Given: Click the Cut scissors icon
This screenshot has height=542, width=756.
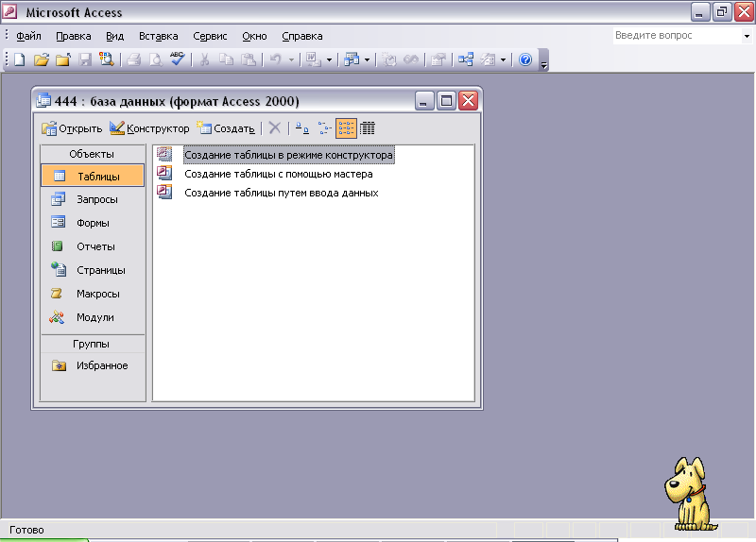Looking at the screenshot, I should (x=204, y=59).
